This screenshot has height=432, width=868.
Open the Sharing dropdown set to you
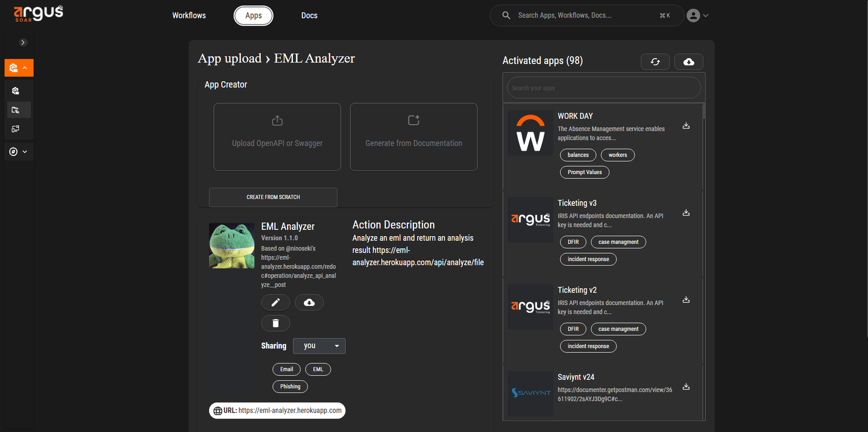pyautogui.click(x=319, y=346)
